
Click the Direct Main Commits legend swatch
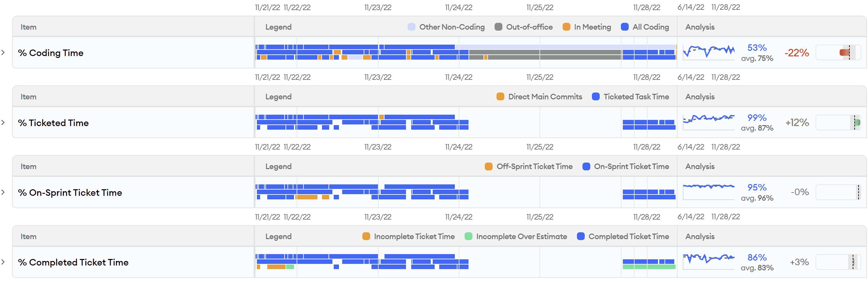click(x=500, y=97)
